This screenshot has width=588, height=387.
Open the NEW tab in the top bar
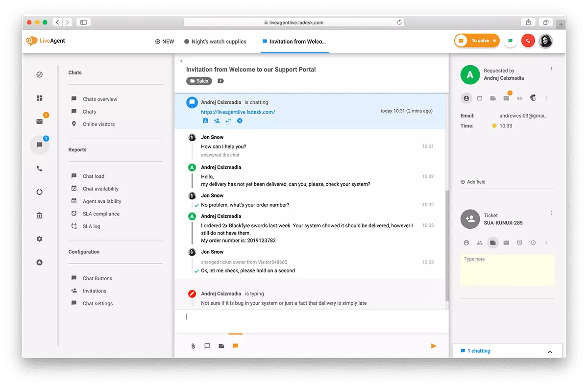(165, 42)
